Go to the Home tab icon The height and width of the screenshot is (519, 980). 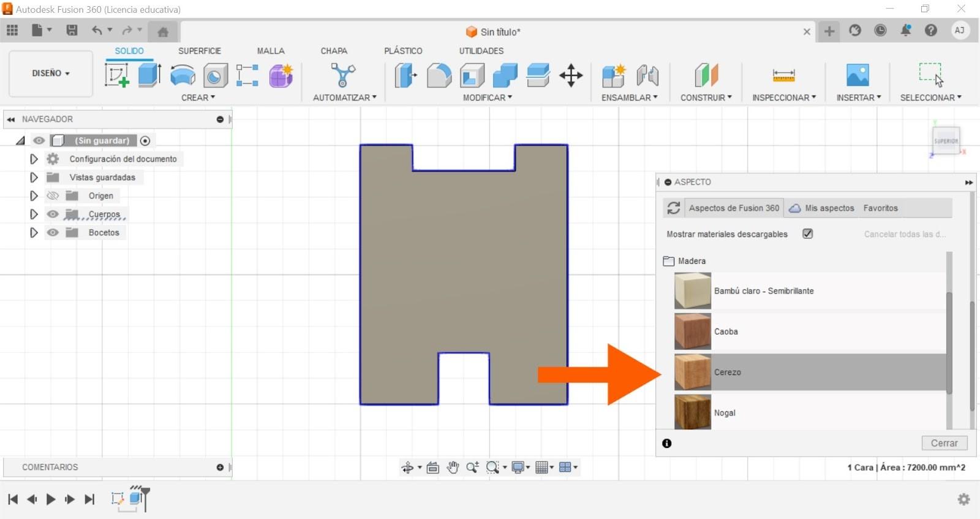(163, 32)
